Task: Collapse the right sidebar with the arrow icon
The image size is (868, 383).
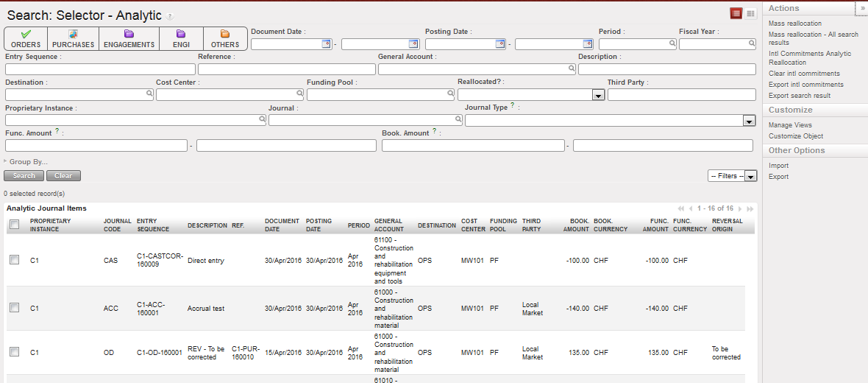Action: pyautogui.click(x=862, y=7)
